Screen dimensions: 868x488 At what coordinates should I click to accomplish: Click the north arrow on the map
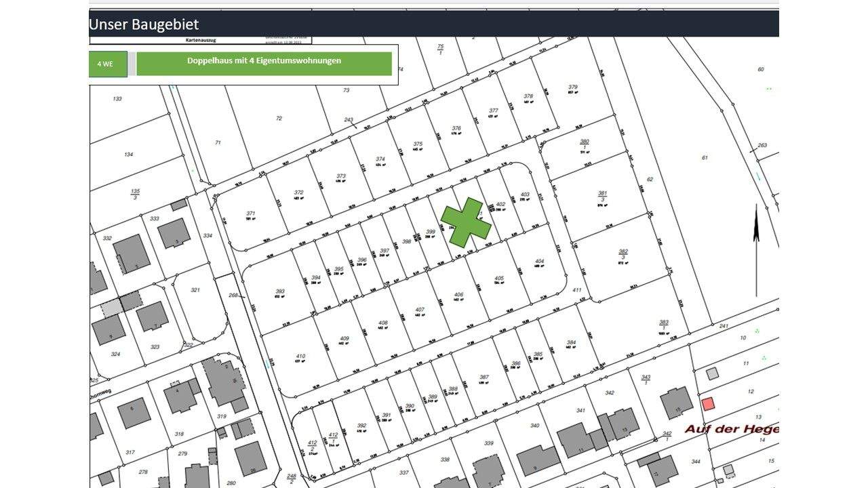[756, 249]
